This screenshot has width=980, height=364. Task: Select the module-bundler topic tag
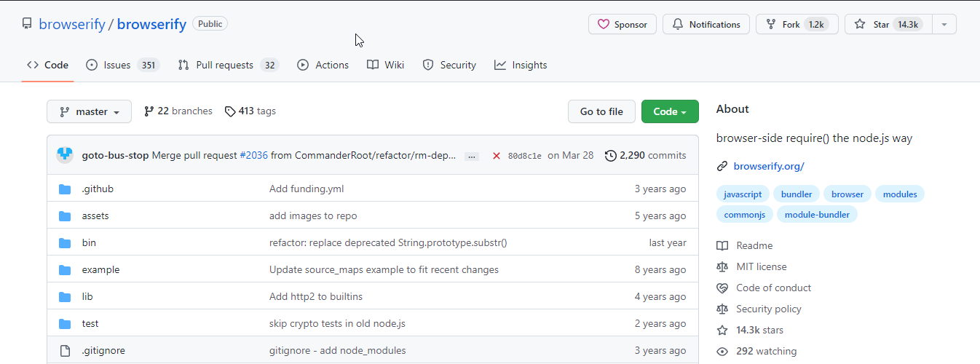817,215
